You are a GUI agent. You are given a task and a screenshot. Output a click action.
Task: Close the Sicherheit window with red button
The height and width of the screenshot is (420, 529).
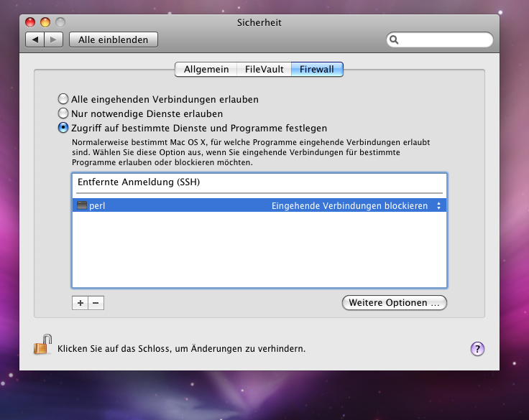point(30,22)
